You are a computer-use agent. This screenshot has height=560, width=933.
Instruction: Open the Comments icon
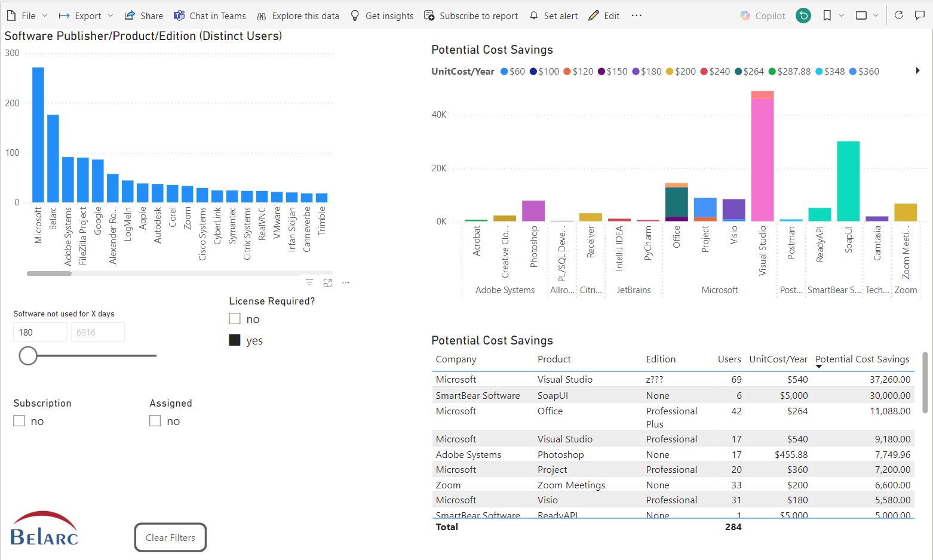[920, 16]
